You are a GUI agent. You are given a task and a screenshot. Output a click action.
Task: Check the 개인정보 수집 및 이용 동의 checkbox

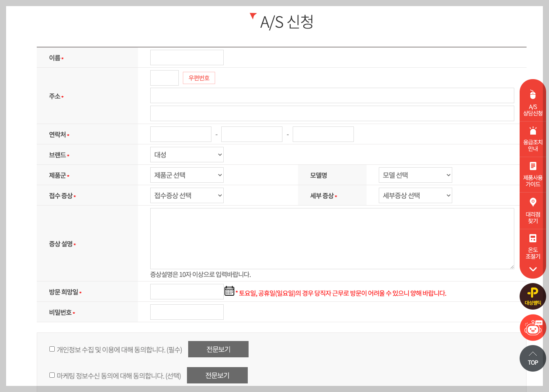point(52,349)
